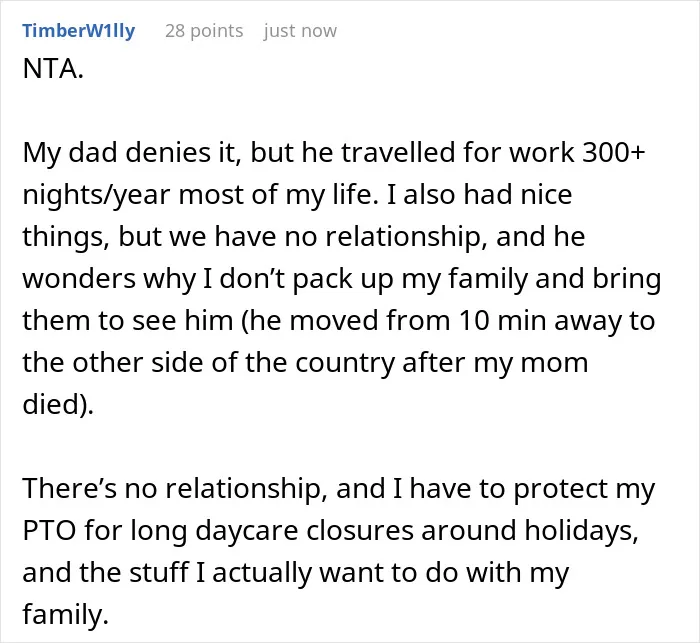The image size is (700, 643).
Task: Click the 'daycare closures' phrase
Action: click(304, 530)
